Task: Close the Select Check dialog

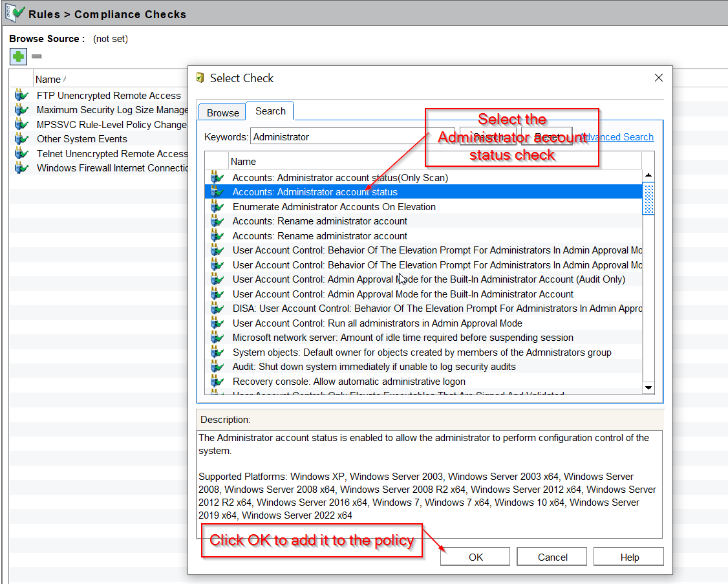Action: click(x=658, y=78)
